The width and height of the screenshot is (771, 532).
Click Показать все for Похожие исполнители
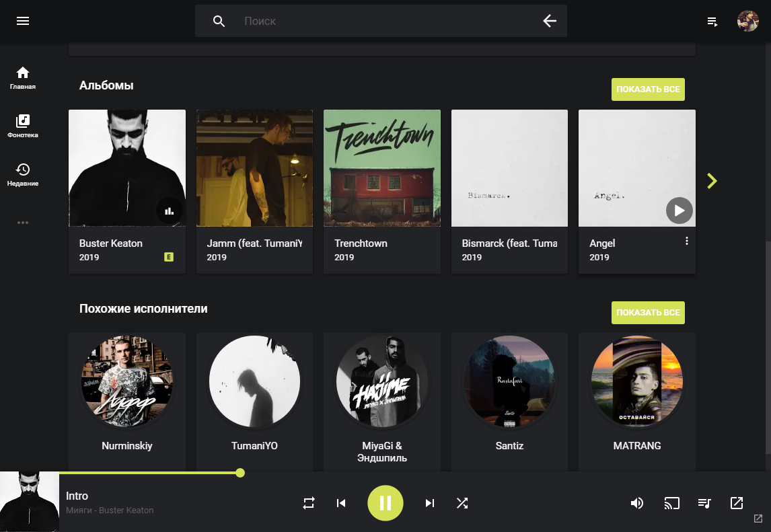647,313
